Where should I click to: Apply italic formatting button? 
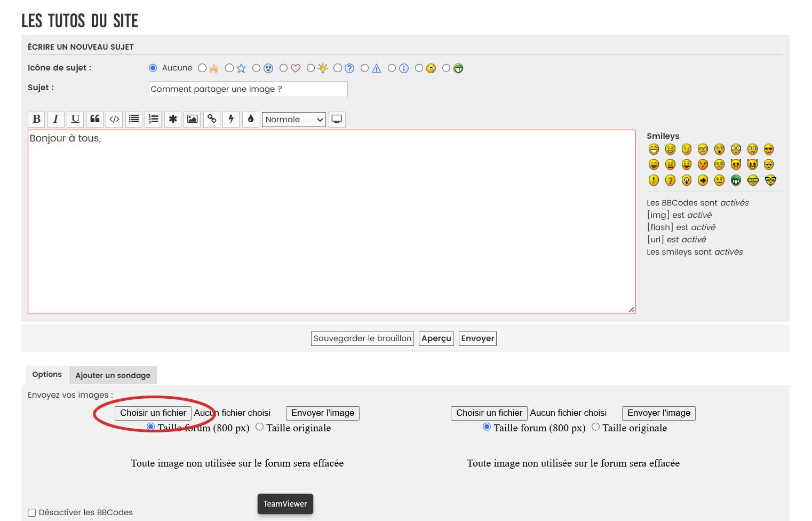(55, 119)
